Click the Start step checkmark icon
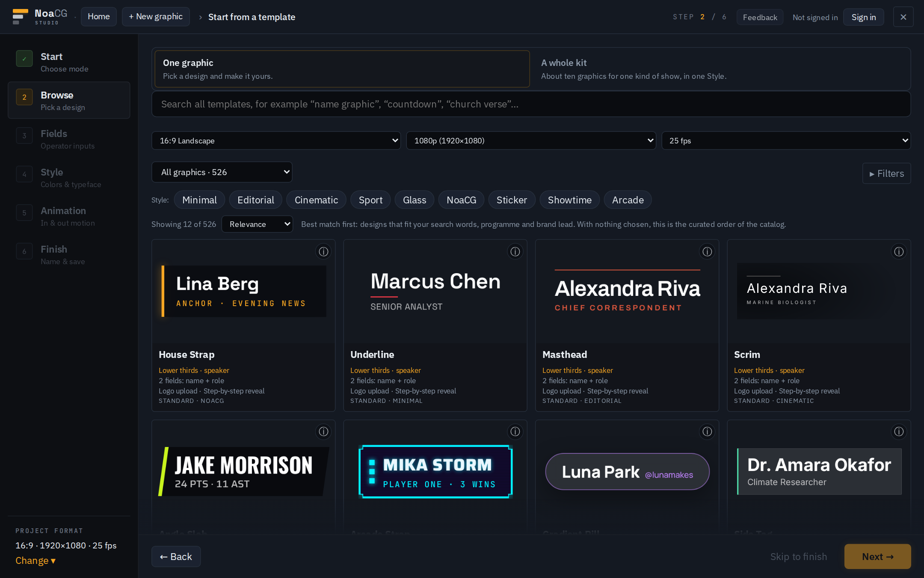924x578 pixels. pyautogui.click(x=24, y=59)
